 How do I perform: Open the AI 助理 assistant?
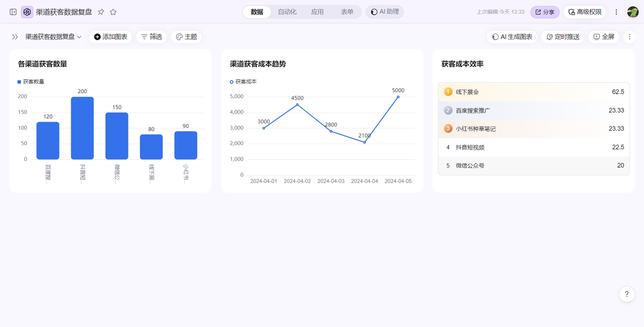(x=385, y=12)
